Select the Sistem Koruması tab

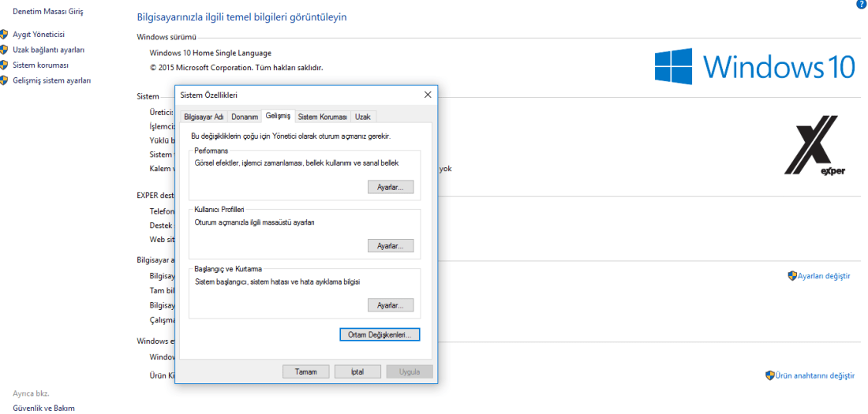(x=322, y=117)
